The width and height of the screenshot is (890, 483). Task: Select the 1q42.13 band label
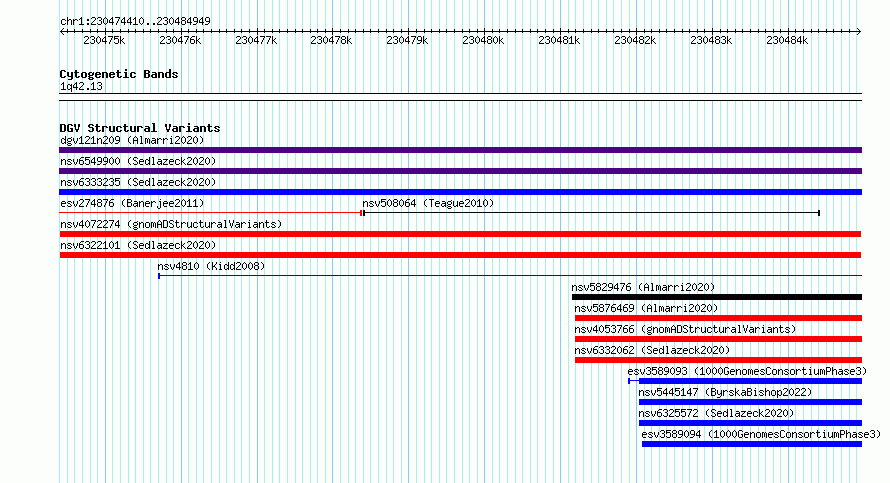tap(81, 86)
